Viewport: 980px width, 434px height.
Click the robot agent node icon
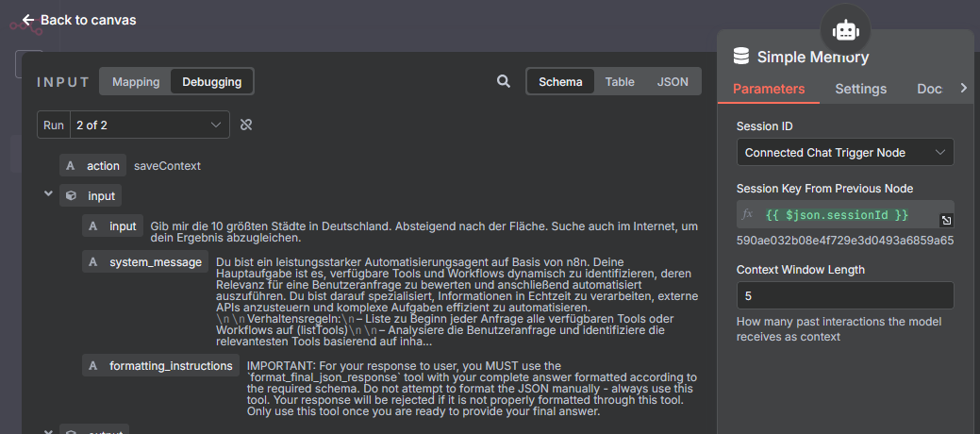(x=845, y=30)
